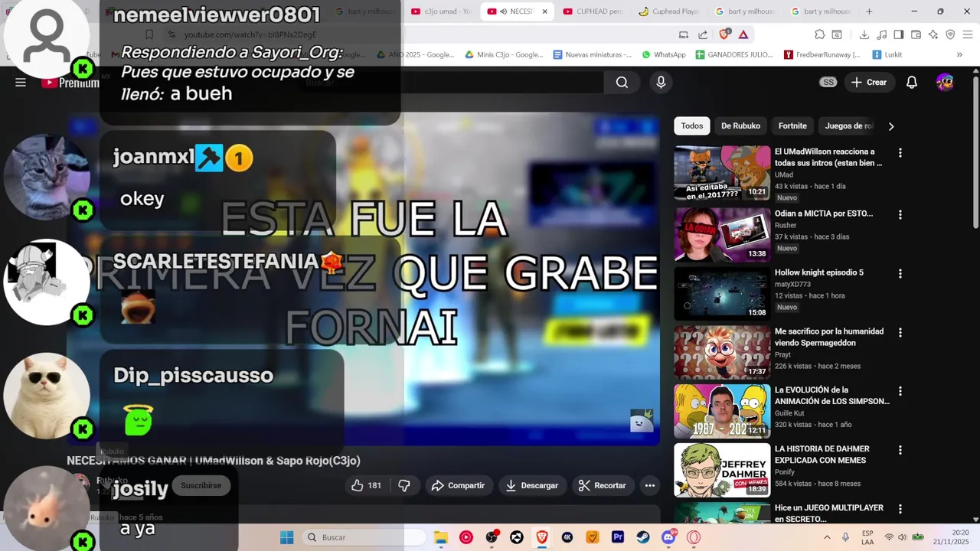980x551 pixels.
Task: Click Compartir share button
Action: pos(458,485)
